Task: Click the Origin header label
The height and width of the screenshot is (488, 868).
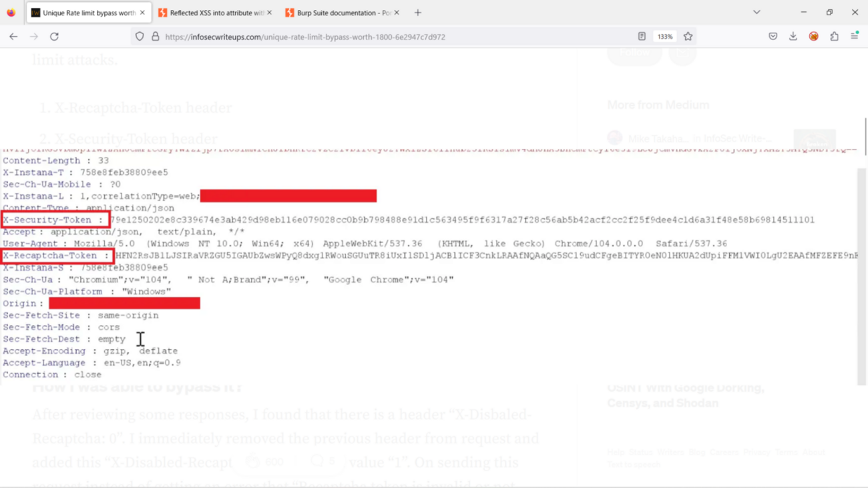Action: pos(23,304)
